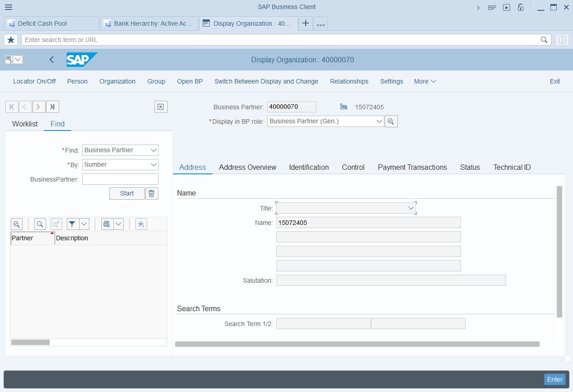Select the Worklist tab
Screen dimensions: 573x392
click(x=25, y=124)
